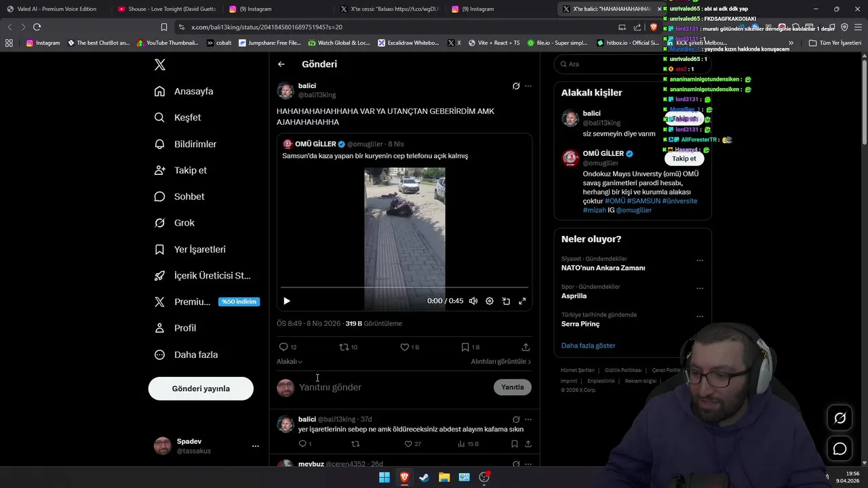Open Hizmet Şartları link

point(578,370)
